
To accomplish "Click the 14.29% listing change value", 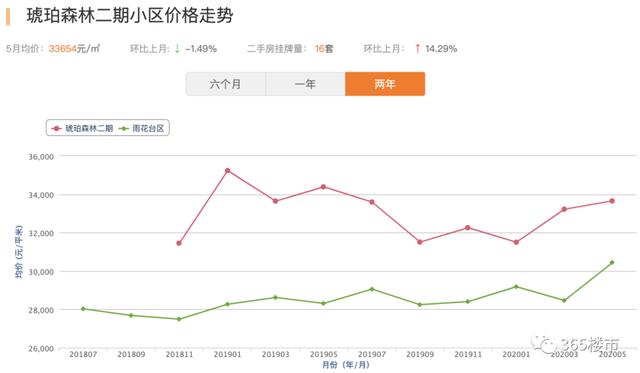I will point(441,49).
